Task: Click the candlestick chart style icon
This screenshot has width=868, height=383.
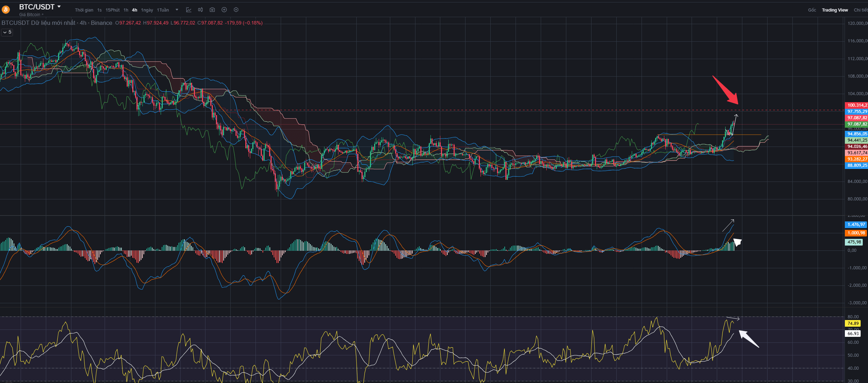Action: (x=200, y=10)
